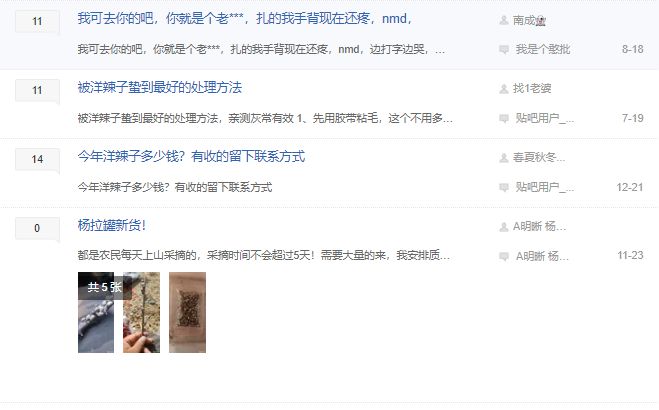Click the reply count 14 badge

(x=37, y=160)
